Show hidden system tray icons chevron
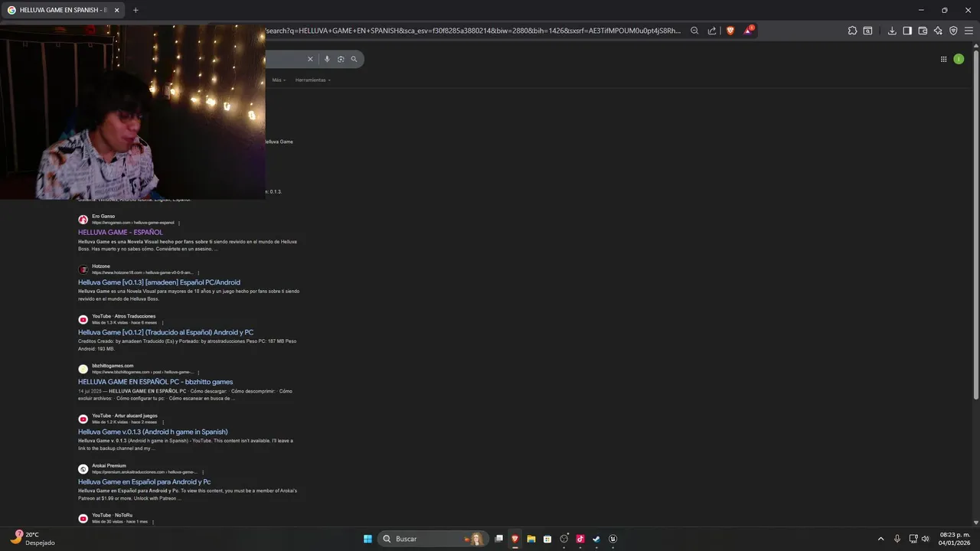Image resolution: width=980 pixels, height=551 pixels. 880,539
